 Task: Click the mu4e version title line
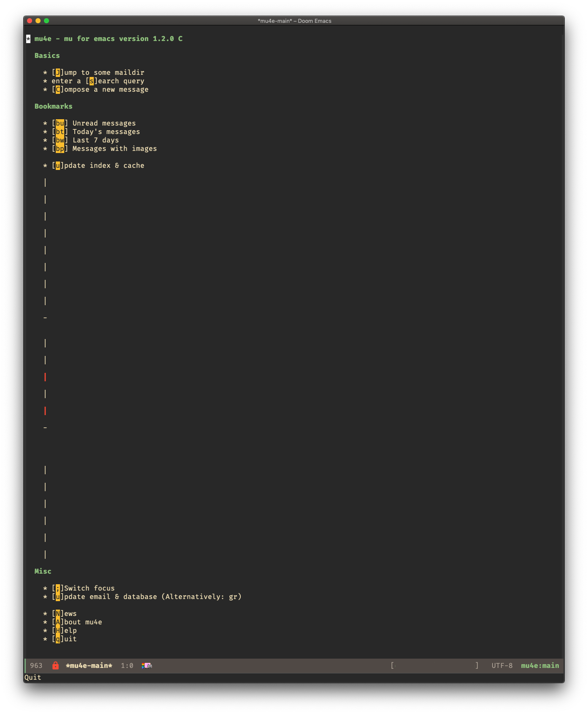point(109,38)
